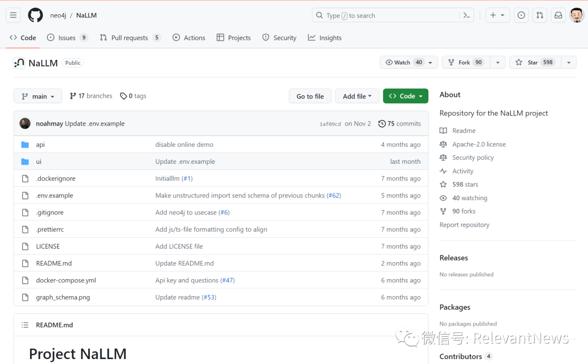Open README outline list icon

point(25,325)
